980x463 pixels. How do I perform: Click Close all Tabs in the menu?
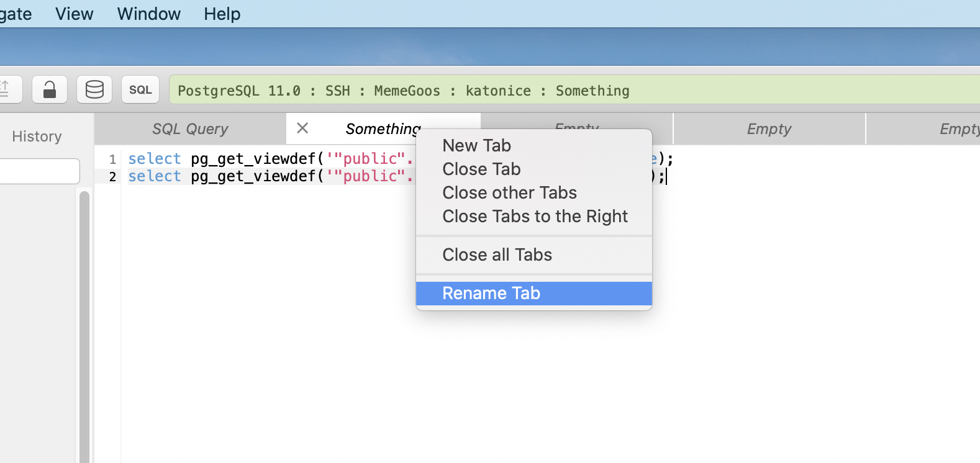tap(497, 254)
